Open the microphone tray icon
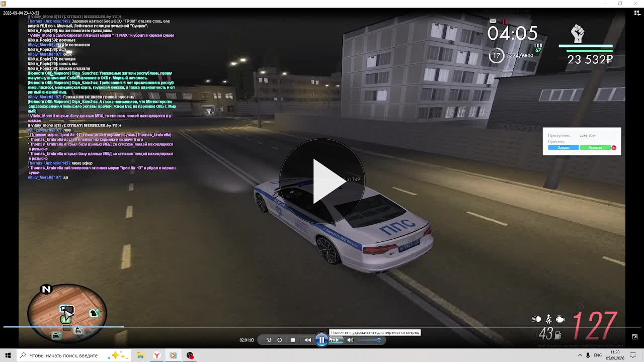 tap(588, 355)
